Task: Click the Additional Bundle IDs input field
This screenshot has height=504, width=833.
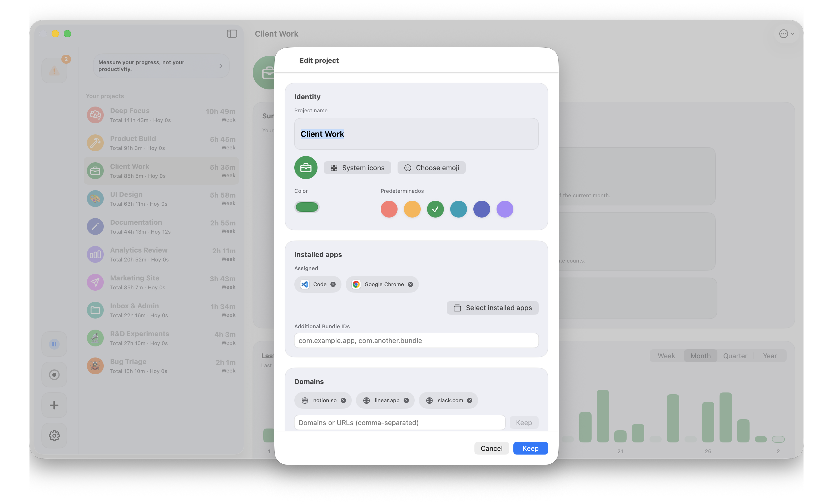Action: coord(416,340)
